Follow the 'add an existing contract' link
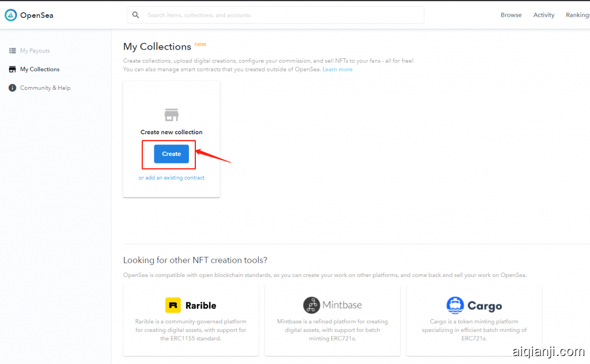 175,178
